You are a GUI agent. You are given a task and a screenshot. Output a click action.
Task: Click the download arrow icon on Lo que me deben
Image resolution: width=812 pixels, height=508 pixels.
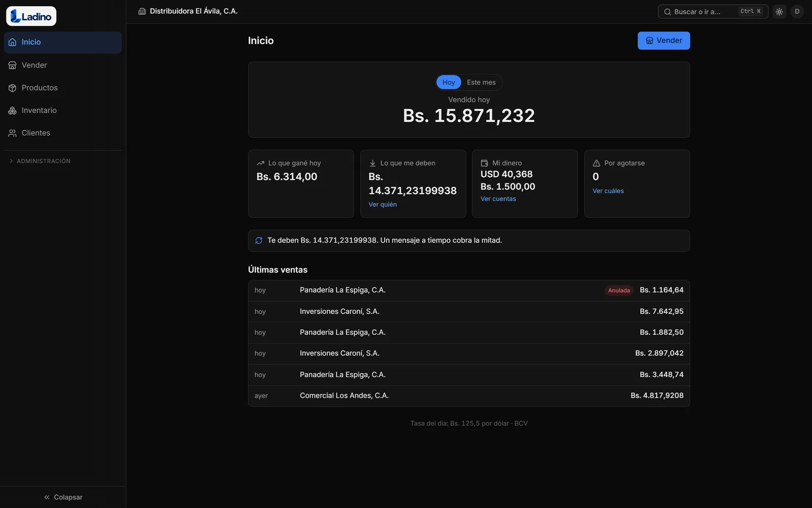[373, 163]
